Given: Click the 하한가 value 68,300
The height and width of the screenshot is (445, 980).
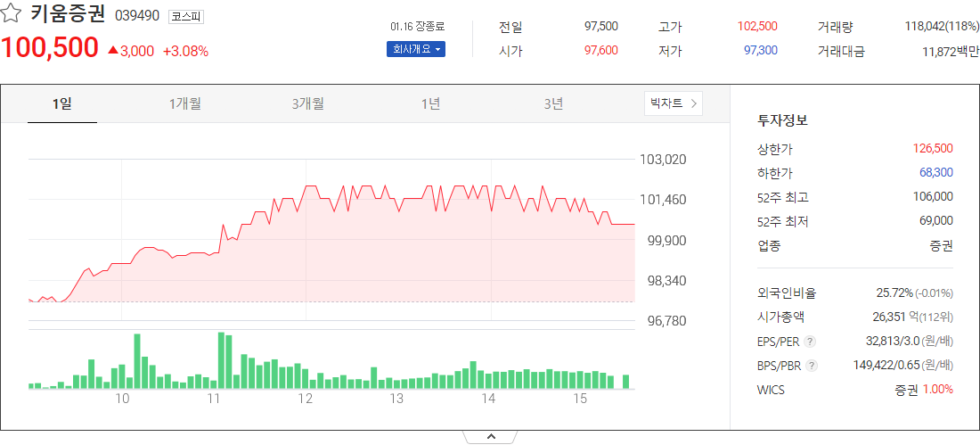Looking at the screenshot, I should (x=936, y=173).
